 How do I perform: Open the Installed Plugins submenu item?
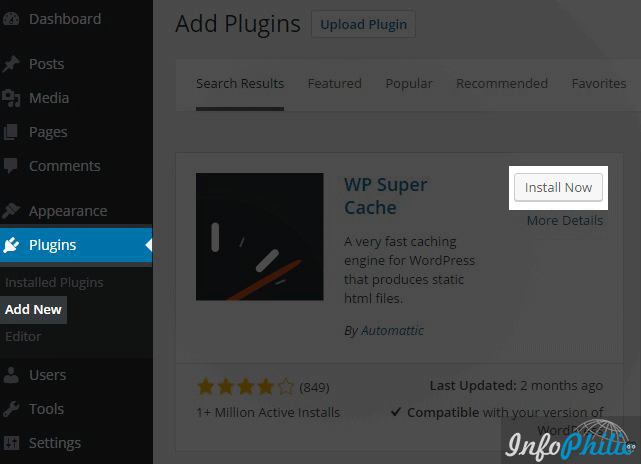coord(54,282)
